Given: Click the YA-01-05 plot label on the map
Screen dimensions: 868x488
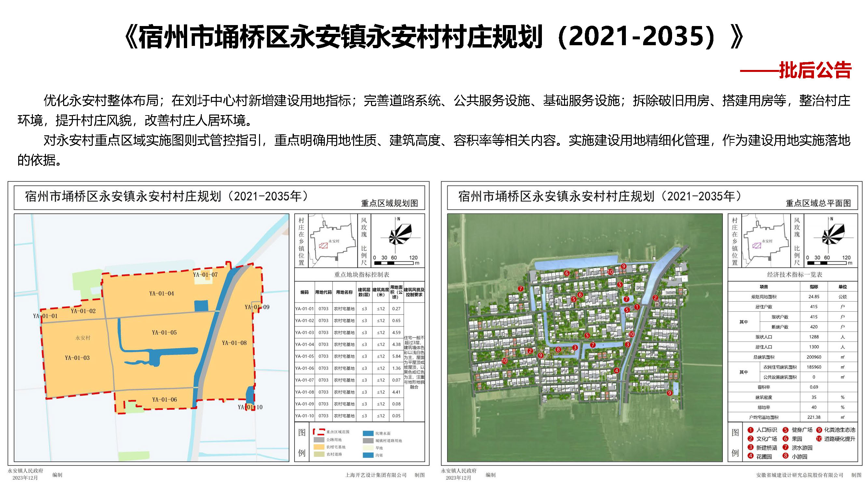Looking at the screenshot, I should coord(164,332).
